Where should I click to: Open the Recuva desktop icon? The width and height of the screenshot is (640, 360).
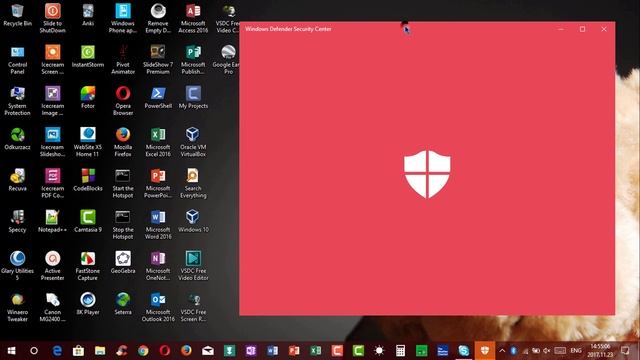[x=17, y=180]
